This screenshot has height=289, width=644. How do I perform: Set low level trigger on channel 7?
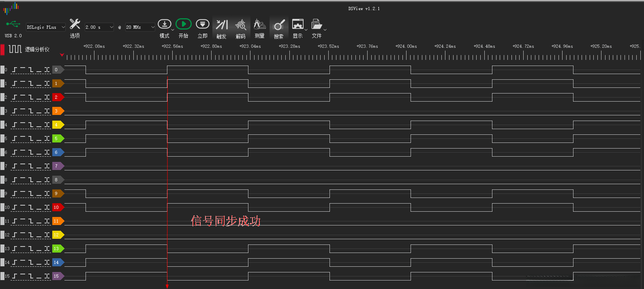click(x=39, y=166)
